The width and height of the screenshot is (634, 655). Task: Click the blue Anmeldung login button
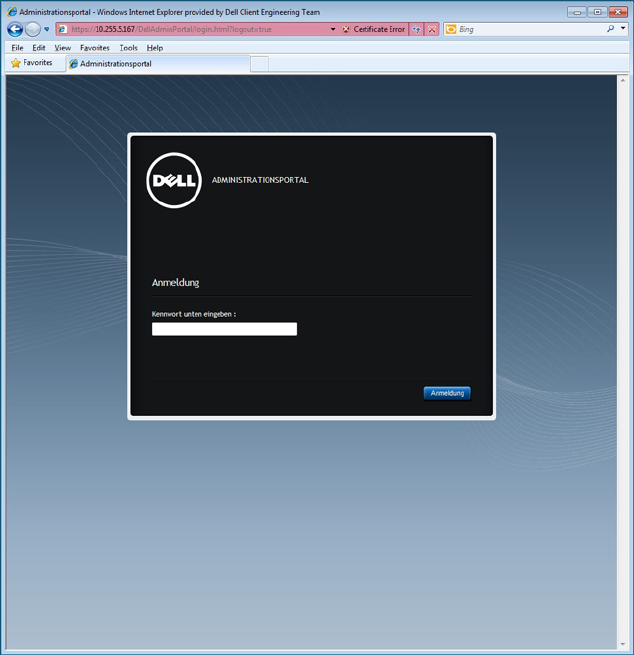point(447,393)
